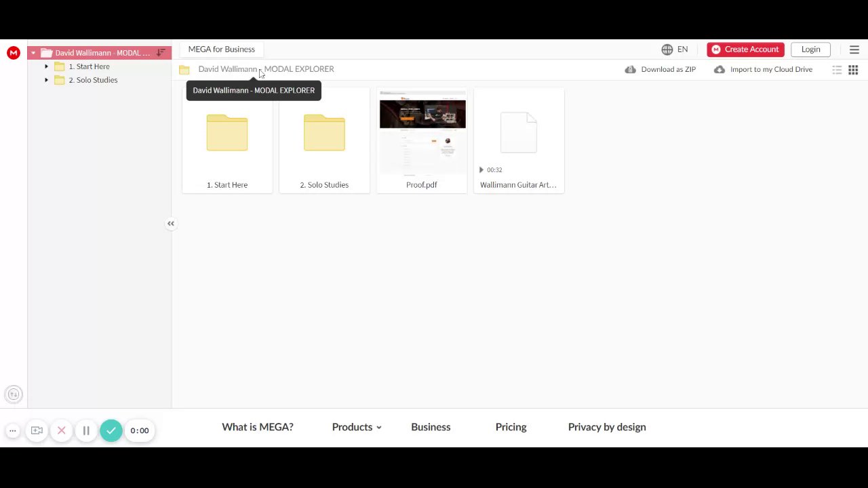
Task: Click the cloud icon beside Import to my Cloud Drive
Action: (x=719, y=69)
